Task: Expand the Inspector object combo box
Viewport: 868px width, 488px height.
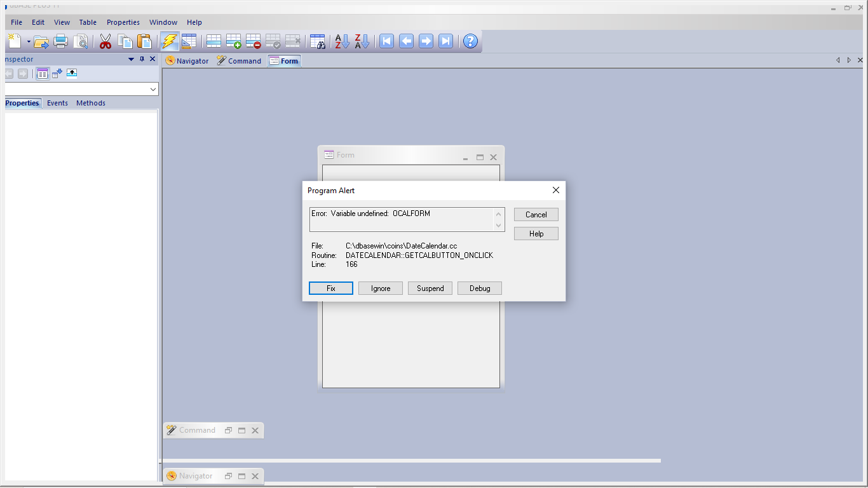Action: [153, 90]
